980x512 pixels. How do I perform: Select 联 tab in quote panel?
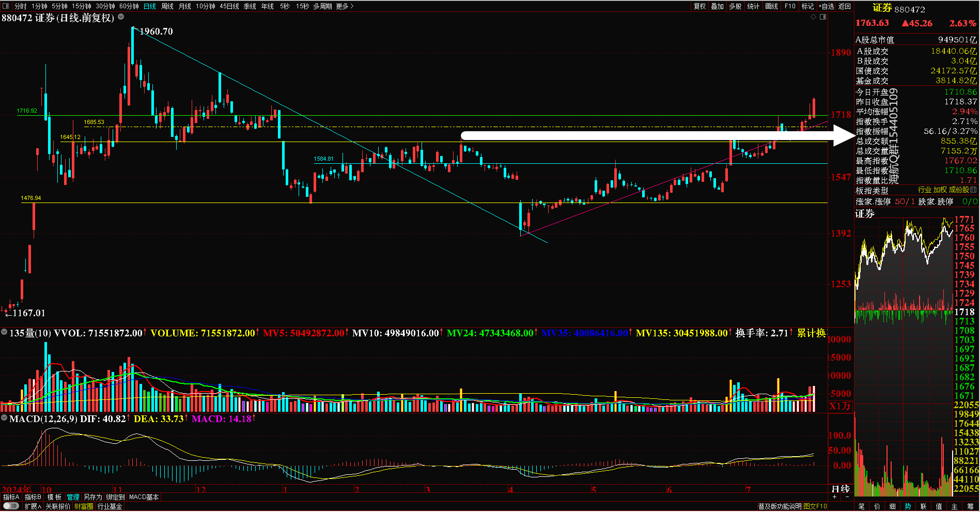[923, 506]
